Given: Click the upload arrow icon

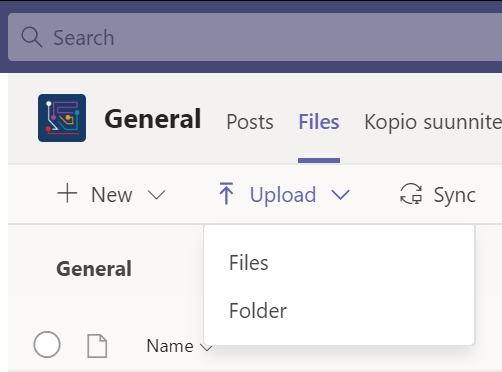Looking at the screenshot, I should tap(226, 193).
